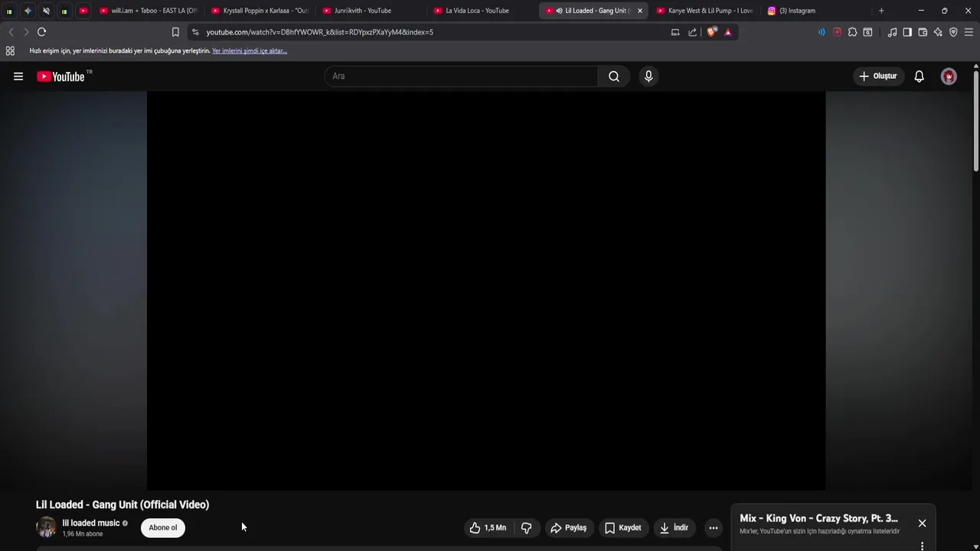Open lil loaded music channel name link
This screenshot has width=980, height=551.
[x=91, y=523]
